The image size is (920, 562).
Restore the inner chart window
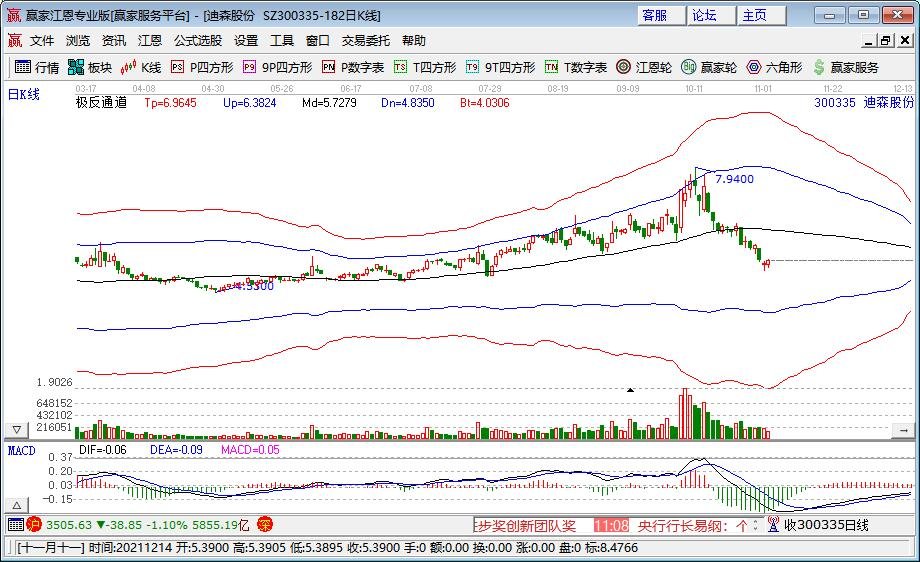887,40
